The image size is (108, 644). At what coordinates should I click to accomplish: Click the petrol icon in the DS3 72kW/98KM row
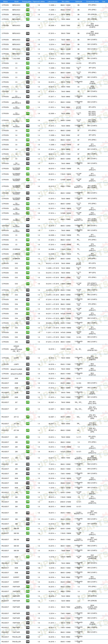pyautogui.click(x=28, y=268)
